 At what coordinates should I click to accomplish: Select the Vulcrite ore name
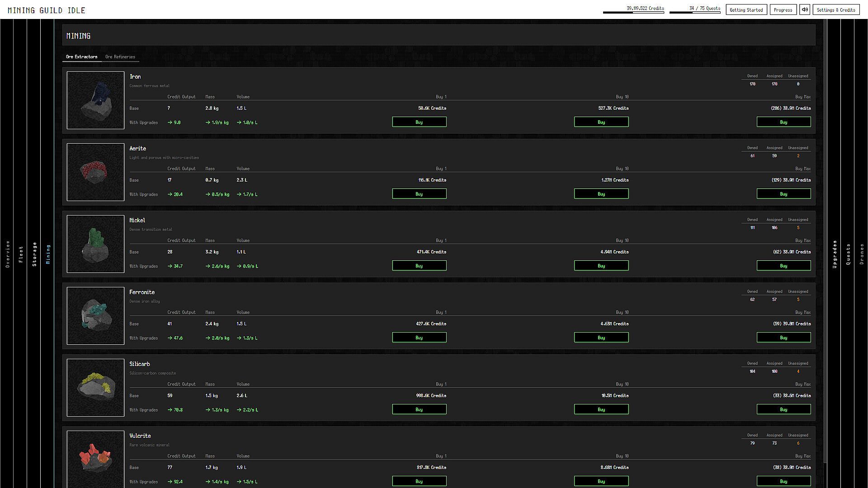(140, 436)
